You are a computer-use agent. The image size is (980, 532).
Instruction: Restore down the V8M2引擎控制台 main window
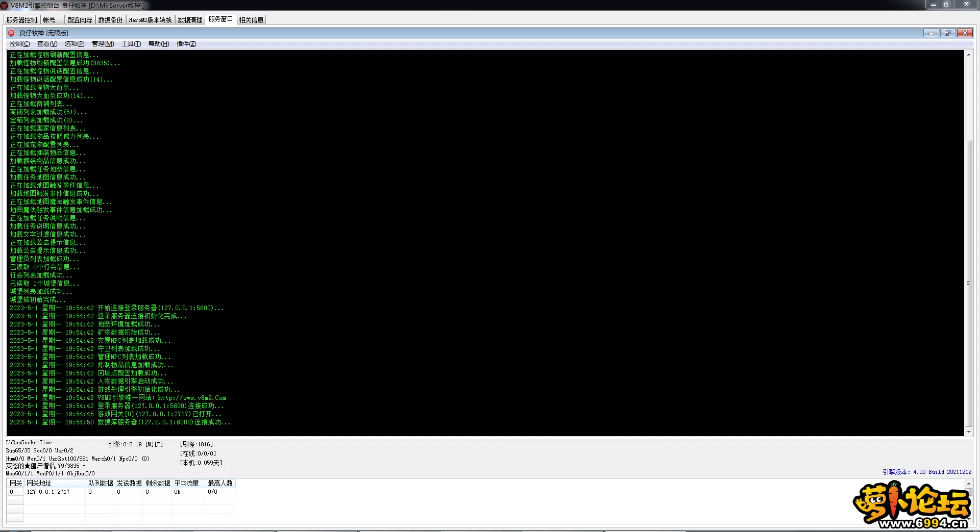coord(947,5)
